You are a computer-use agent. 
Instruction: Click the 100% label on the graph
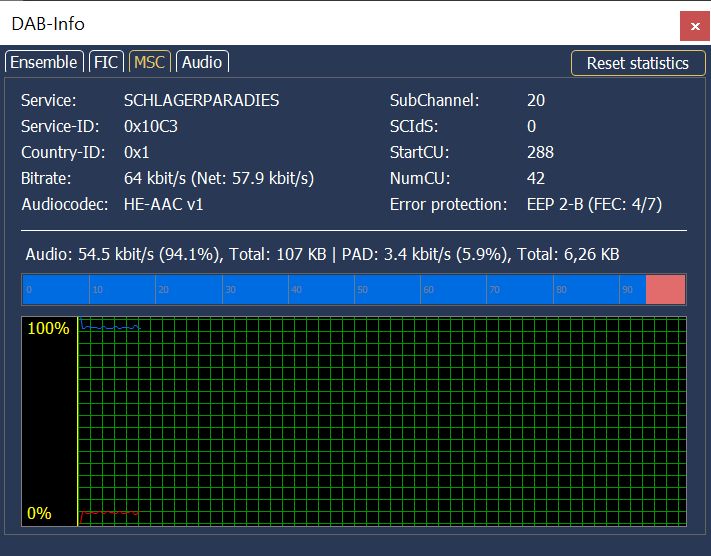[x=48, y=329]
